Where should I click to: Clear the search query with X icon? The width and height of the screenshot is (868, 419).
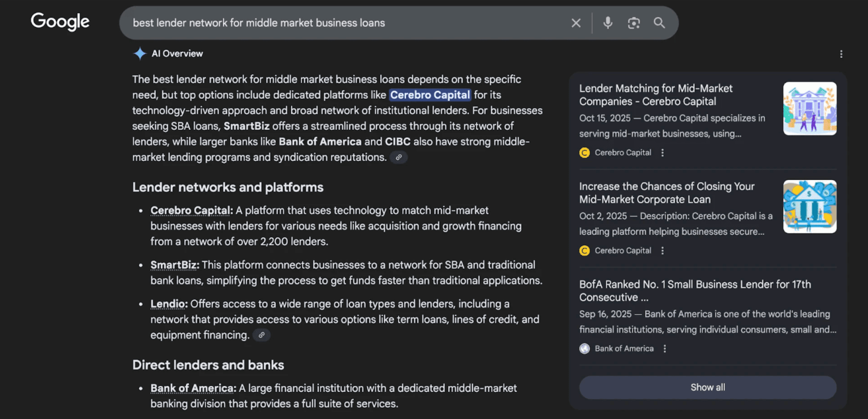[576, 23]
